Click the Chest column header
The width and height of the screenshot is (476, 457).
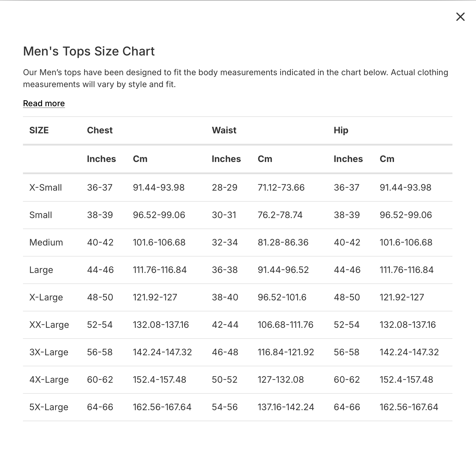click(100, 130)
